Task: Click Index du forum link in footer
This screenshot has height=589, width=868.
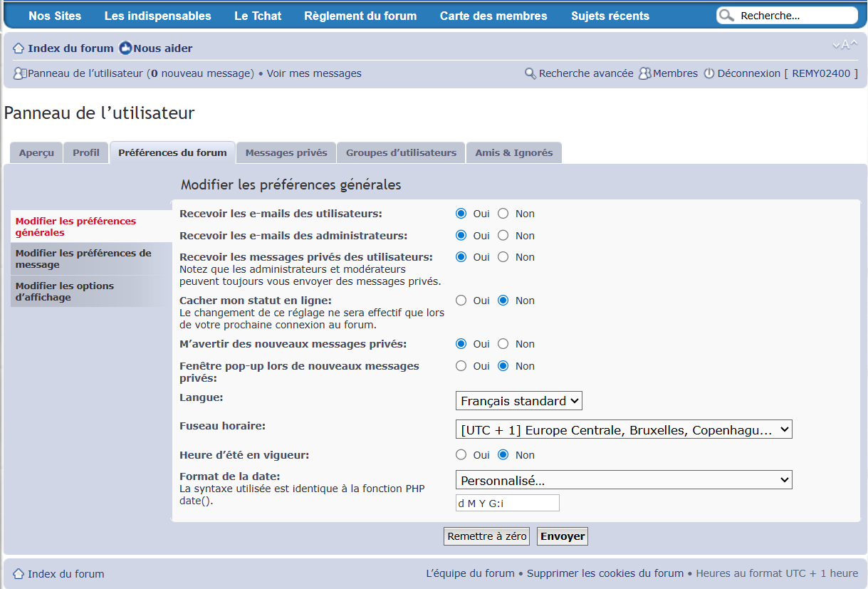Action: coord(66,574)
